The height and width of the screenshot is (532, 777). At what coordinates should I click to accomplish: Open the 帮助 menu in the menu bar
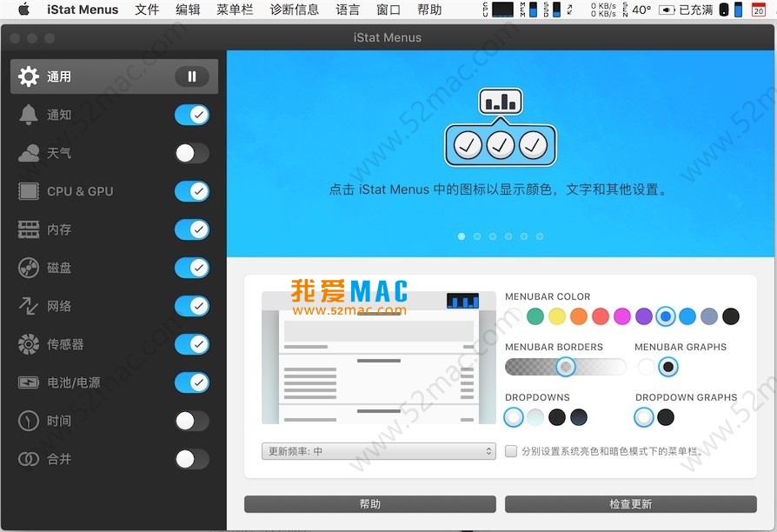tap(429, 10)
